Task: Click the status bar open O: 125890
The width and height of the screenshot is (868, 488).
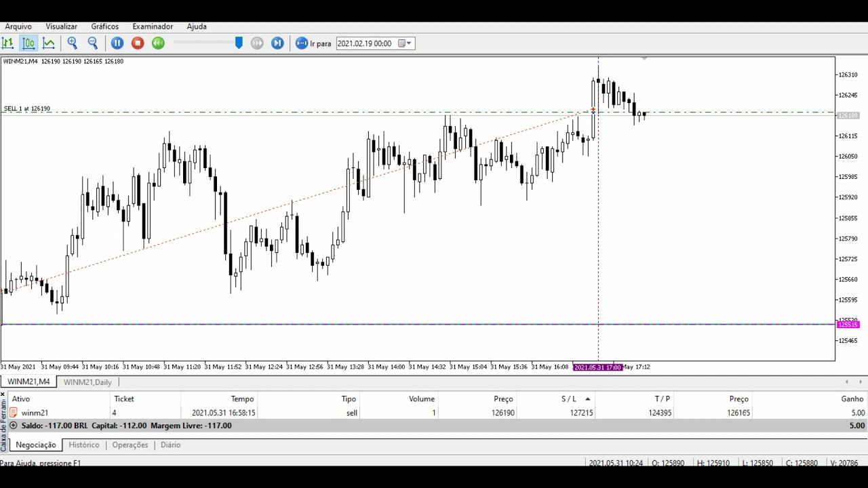Action: pos(667,463)
